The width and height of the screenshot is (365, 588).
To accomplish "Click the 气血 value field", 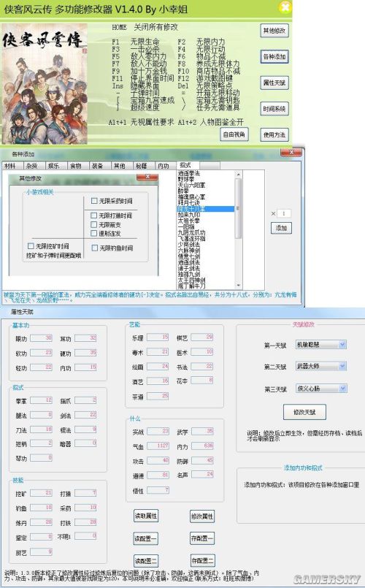I will click(158, 446).
